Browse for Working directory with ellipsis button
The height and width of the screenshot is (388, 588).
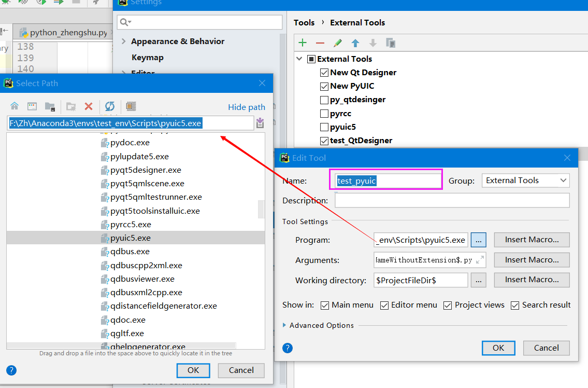click(479, 280)
